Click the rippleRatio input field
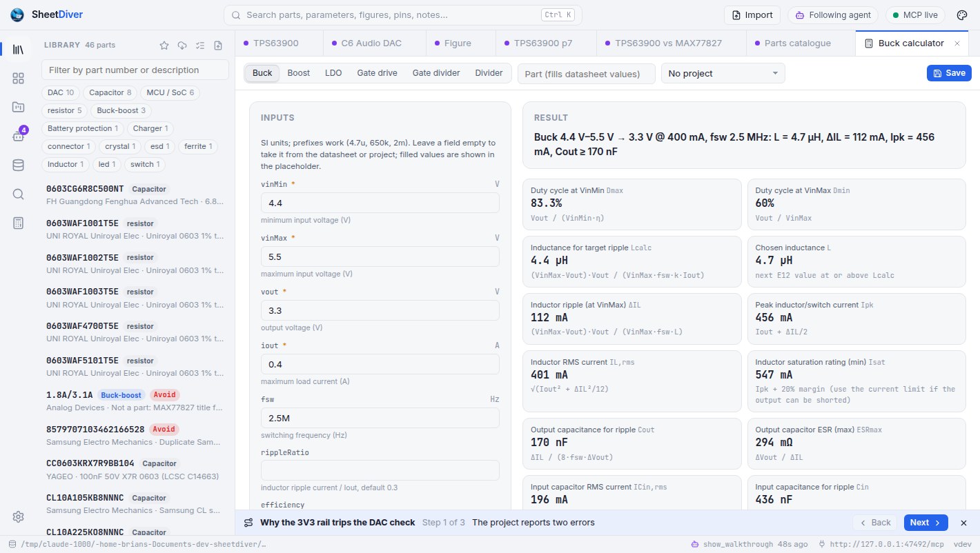980x553 pixels. [x=380, y=471]
